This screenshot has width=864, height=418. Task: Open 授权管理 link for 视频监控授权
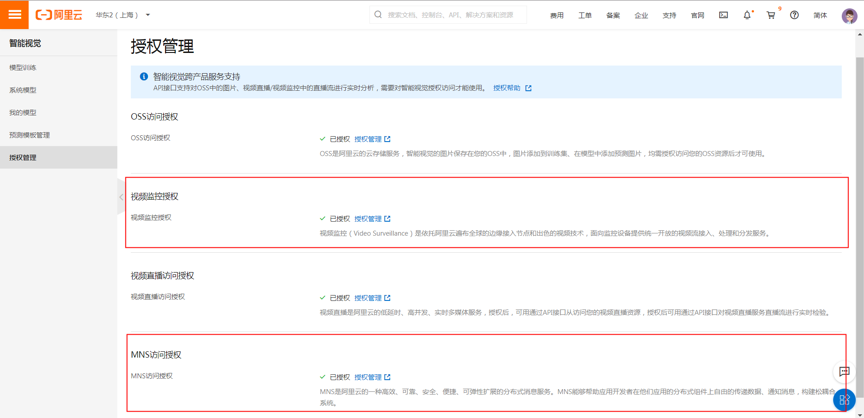pos(368,219)
